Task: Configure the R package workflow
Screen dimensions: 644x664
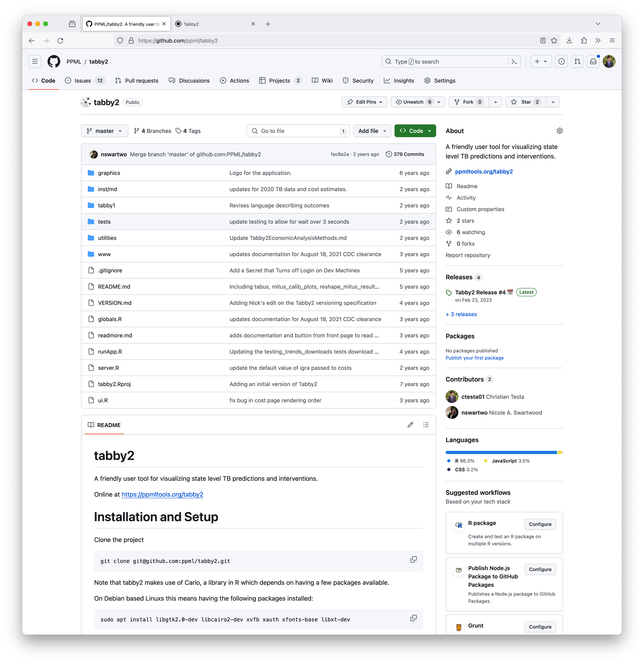Action: (x=540, y=524)
